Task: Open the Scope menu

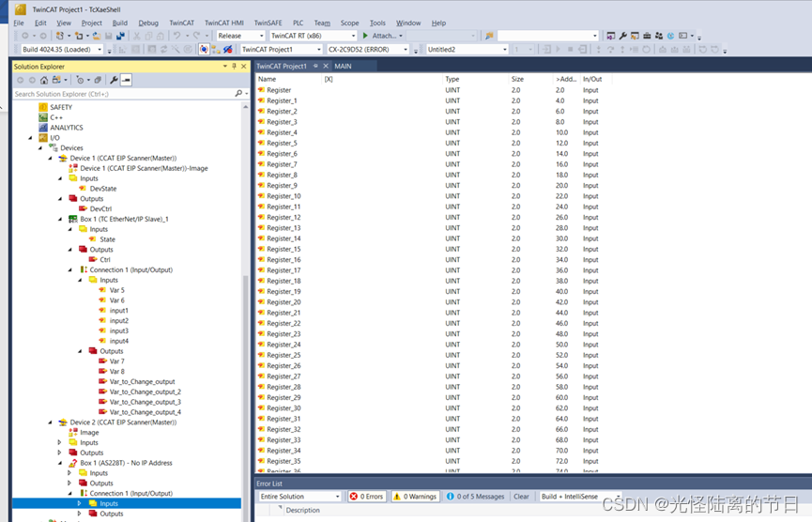Action: pos(349,23)
